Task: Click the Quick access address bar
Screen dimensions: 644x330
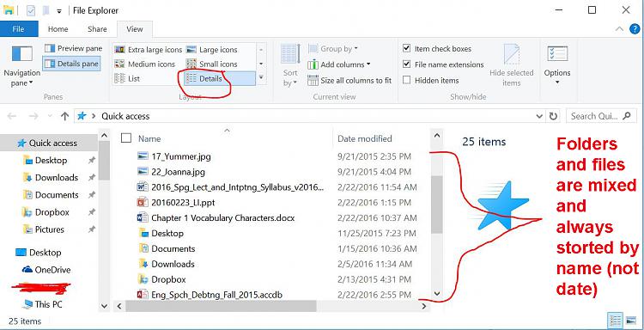Action: click(x=304, y=116)
